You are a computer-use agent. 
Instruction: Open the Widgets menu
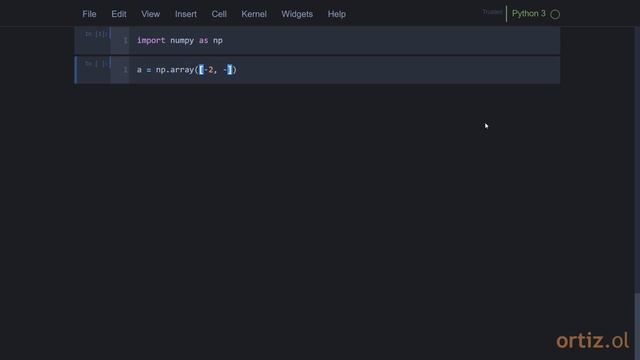point(297,14)
